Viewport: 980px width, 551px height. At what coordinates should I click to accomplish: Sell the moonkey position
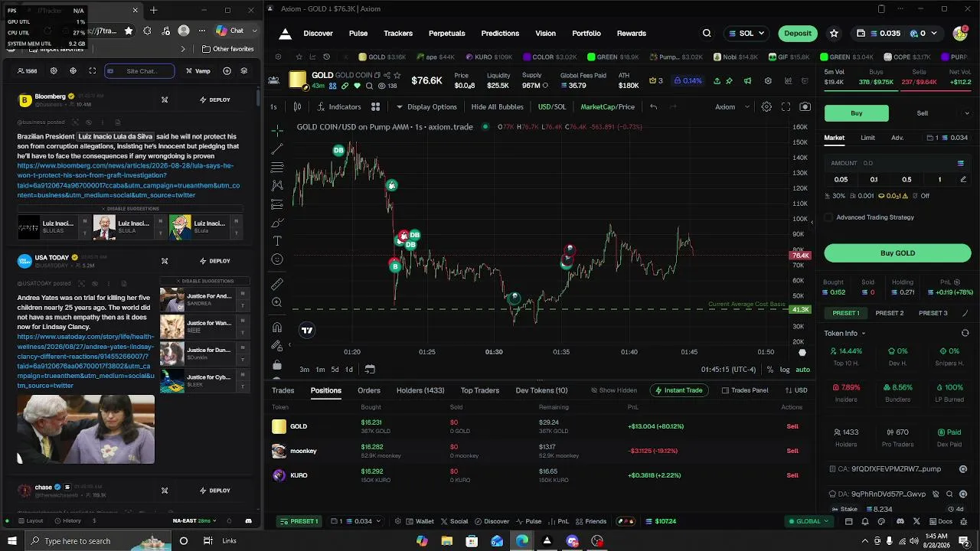pos(792,451)
